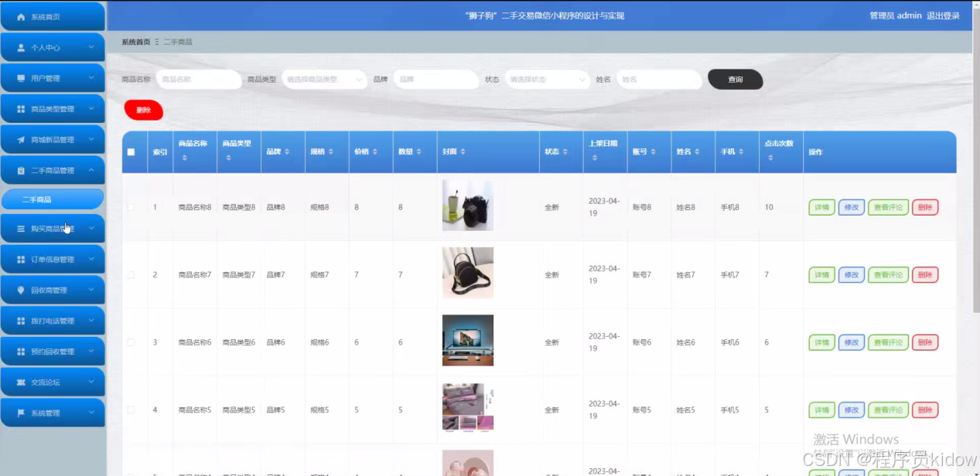Collapse 二手商品管理 menu chevron

pyautogui.click(x=91, y=170)
